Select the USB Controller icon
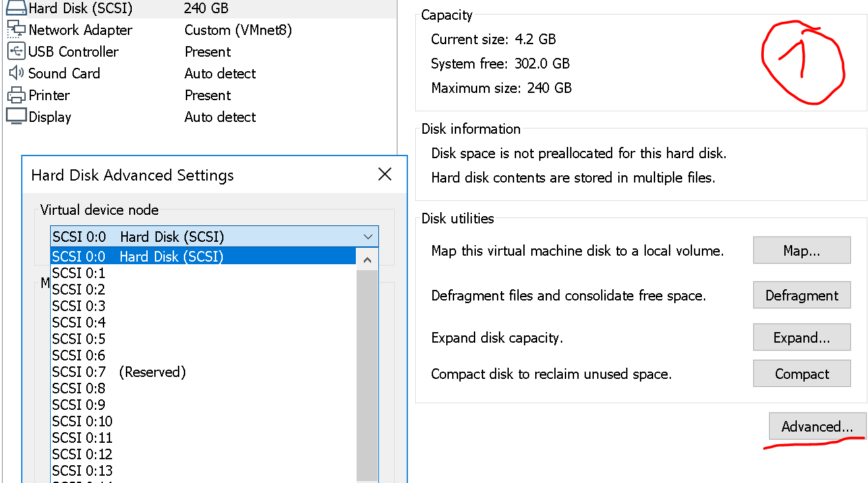The width and height of the screenshot is (868, 483). coord(16,51)
